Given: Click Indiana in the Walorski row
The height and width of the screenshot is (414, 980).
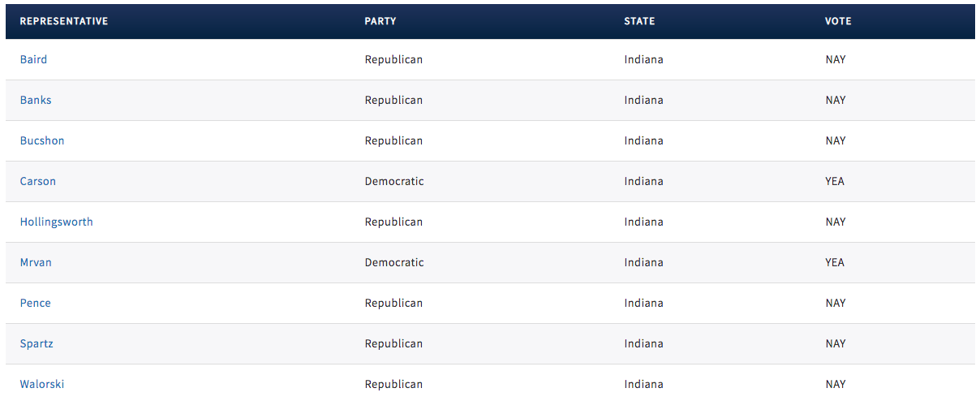Looking at the screenshot, I should (643, 384).
